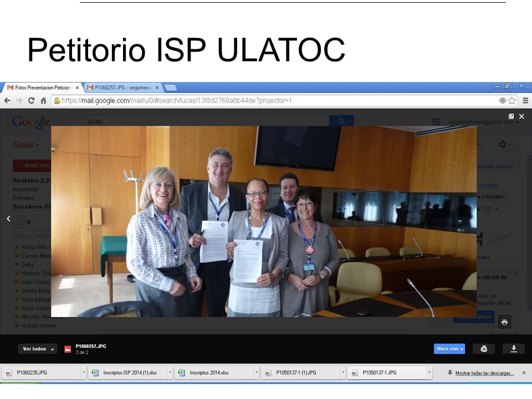Click the Google logo
The image size is (532, 399).
click(31, 122)
